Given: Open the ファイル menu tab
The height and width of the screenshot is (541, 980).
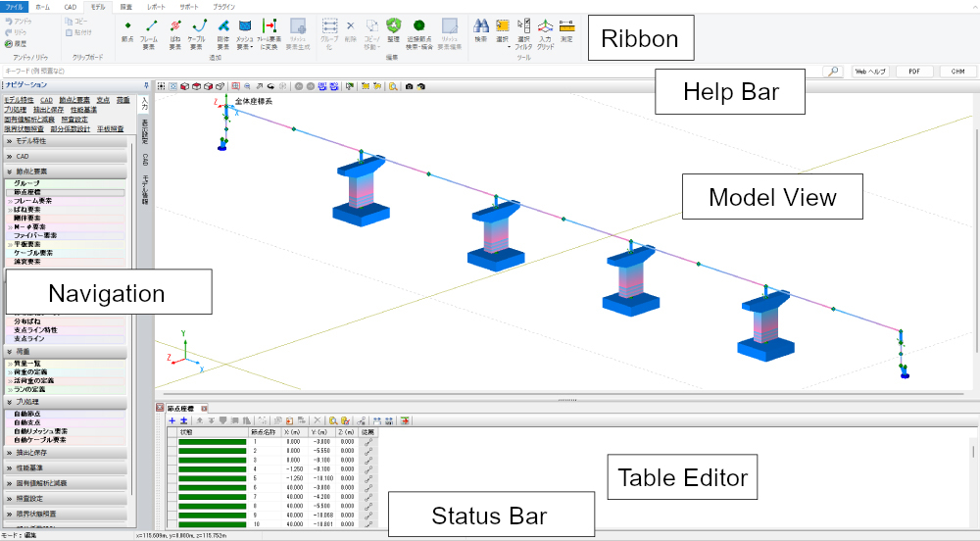Looking at the screenshot, I should pos(14,7).
